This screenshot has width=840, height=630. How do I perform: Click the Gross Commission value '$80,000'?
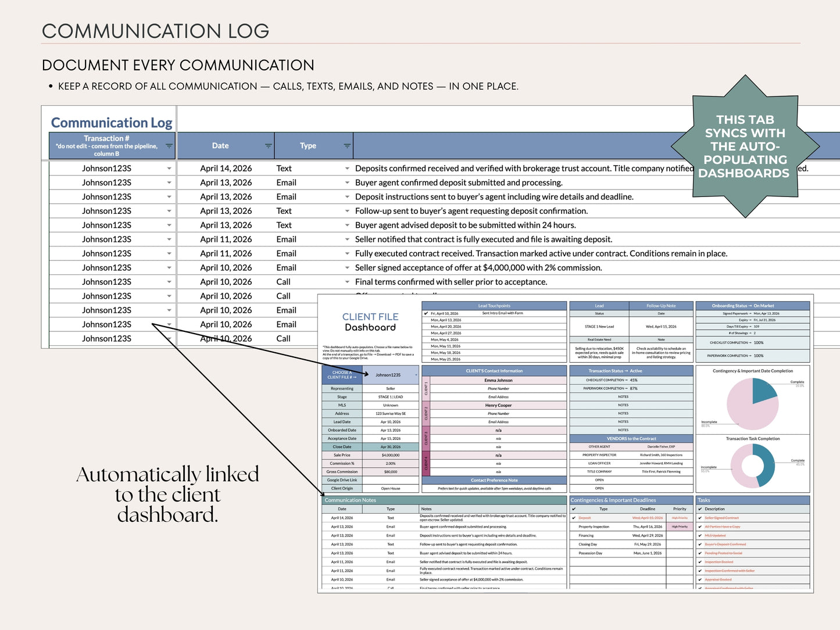coord(391,472)
